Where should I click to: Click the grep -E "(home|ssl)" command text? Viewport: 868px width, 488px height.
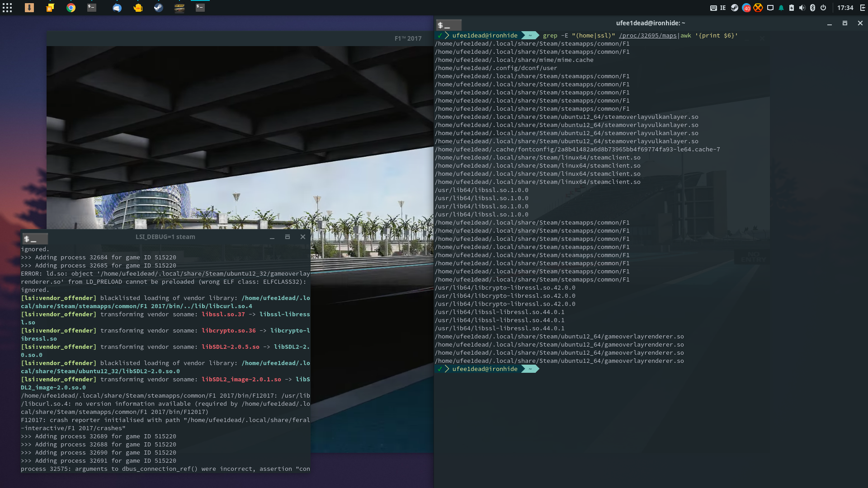coord(579,36)
